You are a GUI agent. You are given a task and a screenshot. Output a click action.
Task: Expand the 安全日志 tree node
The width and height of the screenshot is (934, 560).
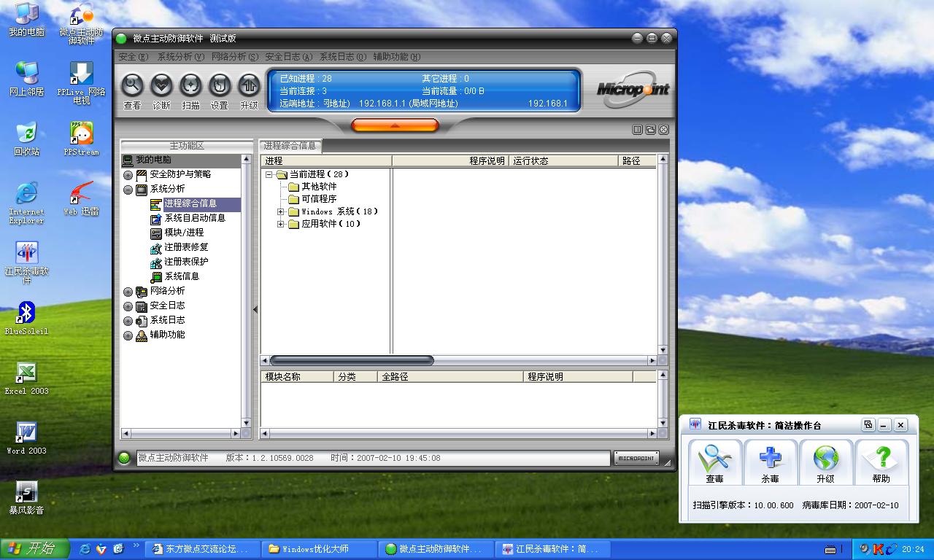click(128, 306)
